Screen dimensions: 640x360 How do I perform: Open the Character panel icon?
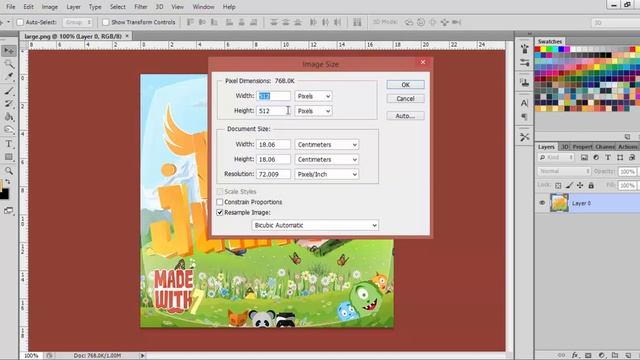tap(524, 103)
